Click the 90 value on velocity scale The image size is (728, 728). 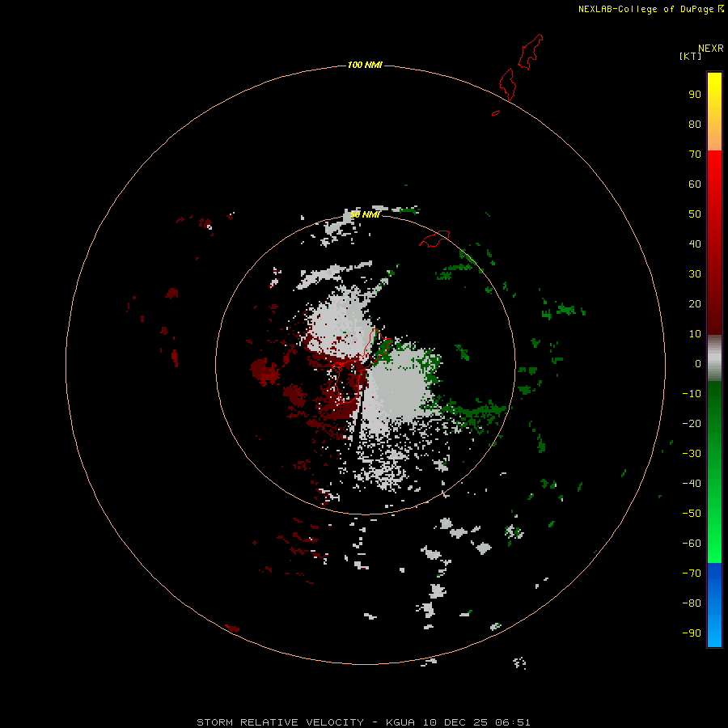tap(695, 95)
